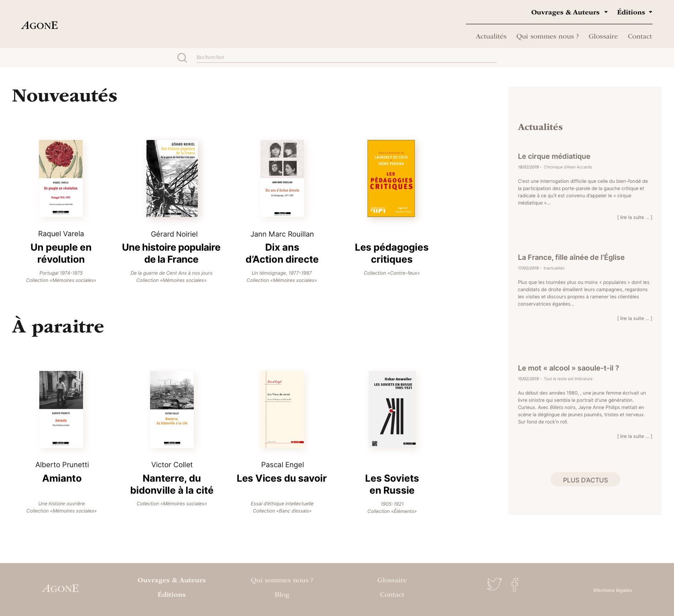Viewport: 674px width, 616px height.
Task: Open Mentions légales in the footer
Action: pyautogui.click(x=612, y=590)
